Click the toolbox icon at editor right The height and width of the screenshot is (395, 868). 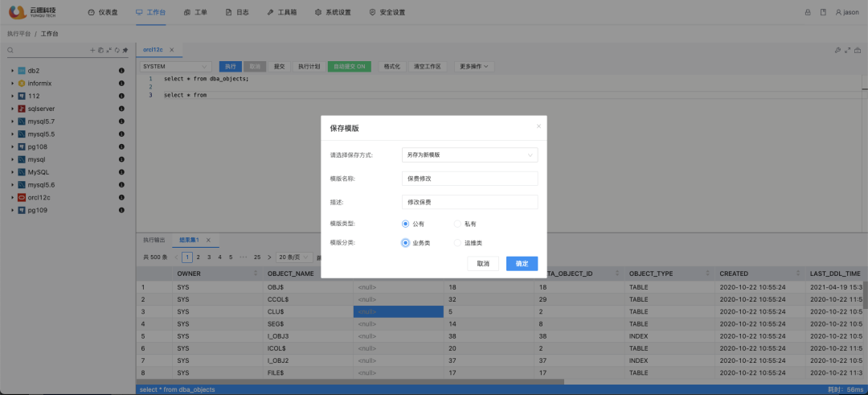[858, 50]
